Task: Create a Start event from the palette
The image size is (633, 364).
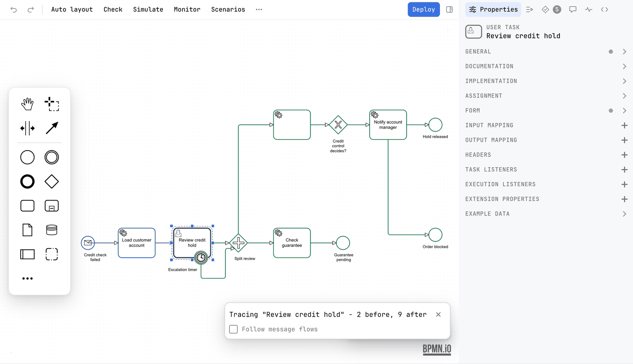Action: 27,157
